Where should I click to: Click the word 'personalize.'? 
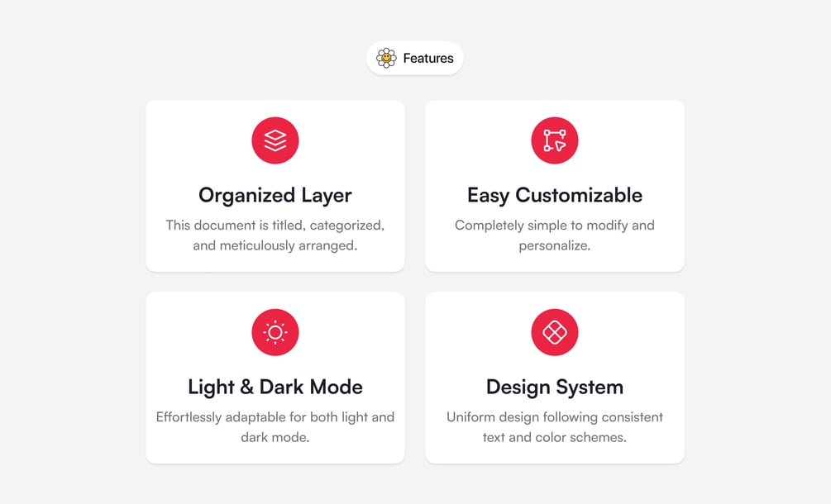(x=555, y=245)
